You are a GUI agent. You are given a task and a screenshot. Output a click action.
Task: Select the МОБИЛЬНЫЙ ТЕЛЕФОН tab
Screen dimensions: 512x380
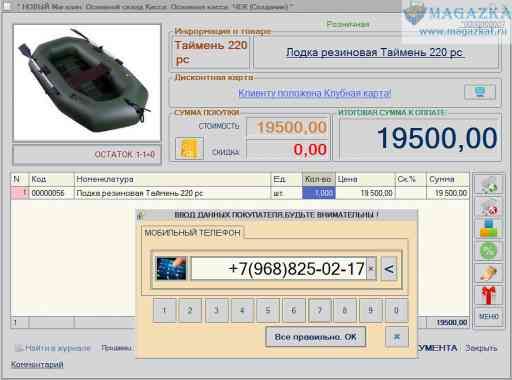(x=192, y=233)
